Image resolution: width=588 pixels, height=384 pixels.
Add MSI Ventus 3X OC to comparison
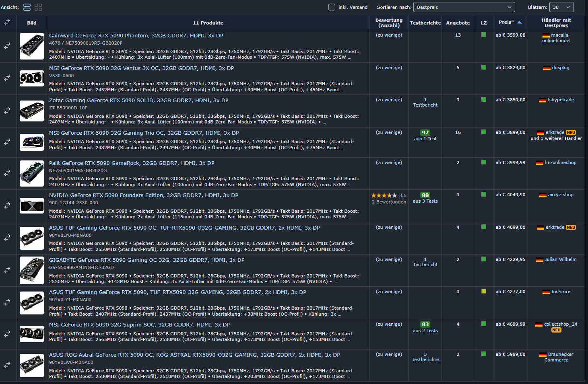7,78
